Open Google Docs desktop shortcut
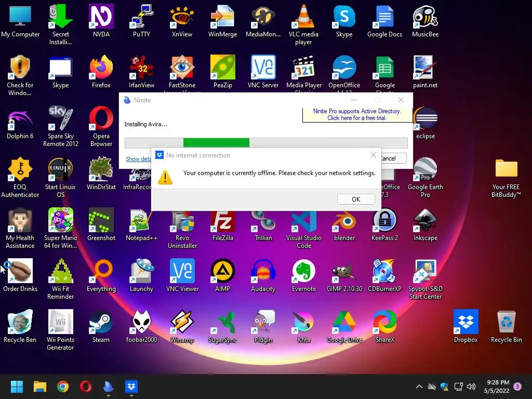 pyautogui.click(x=384, y=21)
